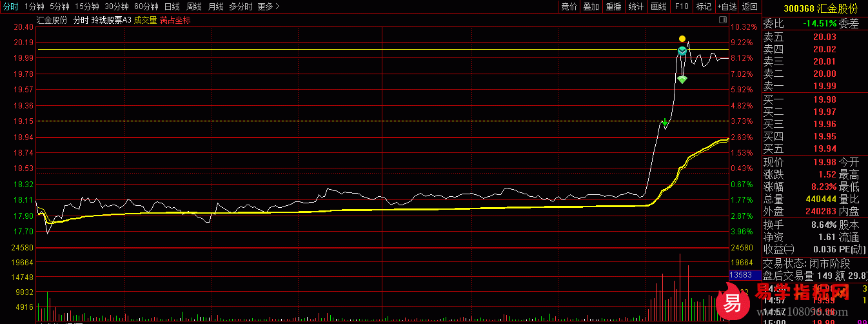Expand the 更多 periods dropdown
The height and width of the screenshot is (324, 868).
click(268, 6)
